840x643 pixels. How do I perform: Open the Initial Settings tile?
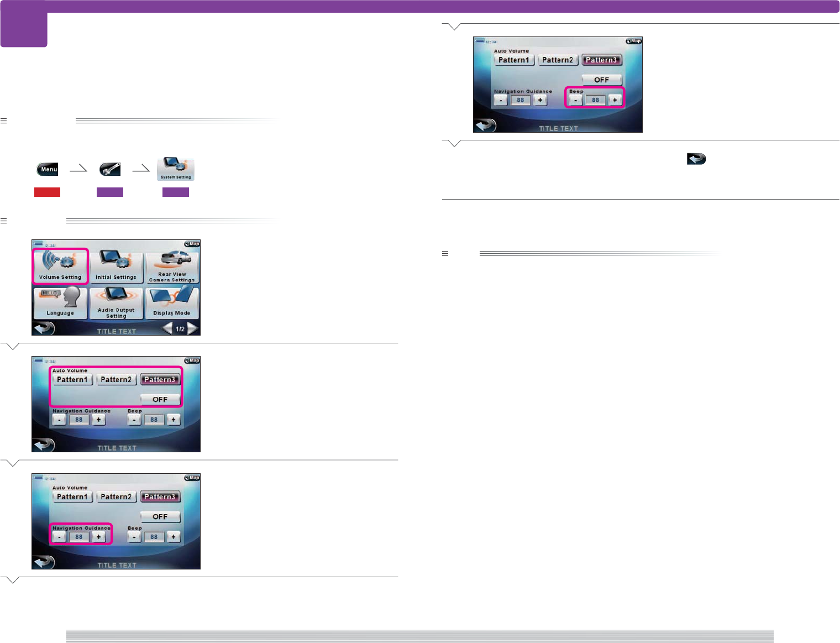click(116, 266)
